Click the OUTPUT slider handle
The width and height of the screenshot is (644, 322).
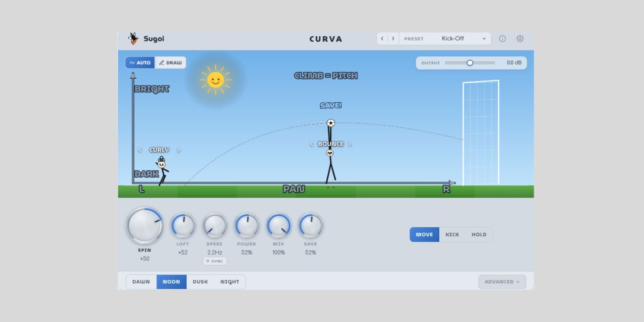[470, 63]
